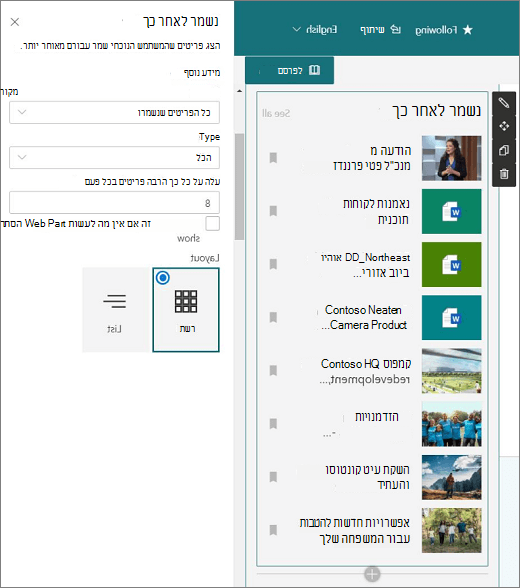Open the blue shirts team photo thumbnail
The image size is (520, 588).
click(451, 424)
